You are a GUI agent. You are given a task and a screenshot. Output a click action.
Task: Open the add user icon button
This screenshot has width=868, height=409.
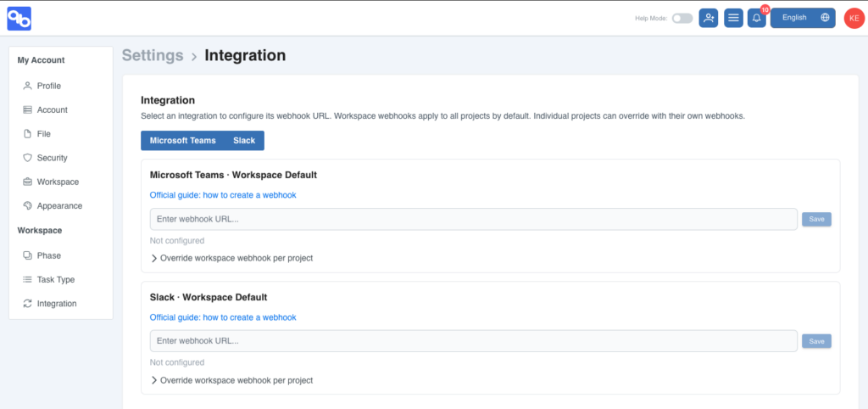pos(708,18)
